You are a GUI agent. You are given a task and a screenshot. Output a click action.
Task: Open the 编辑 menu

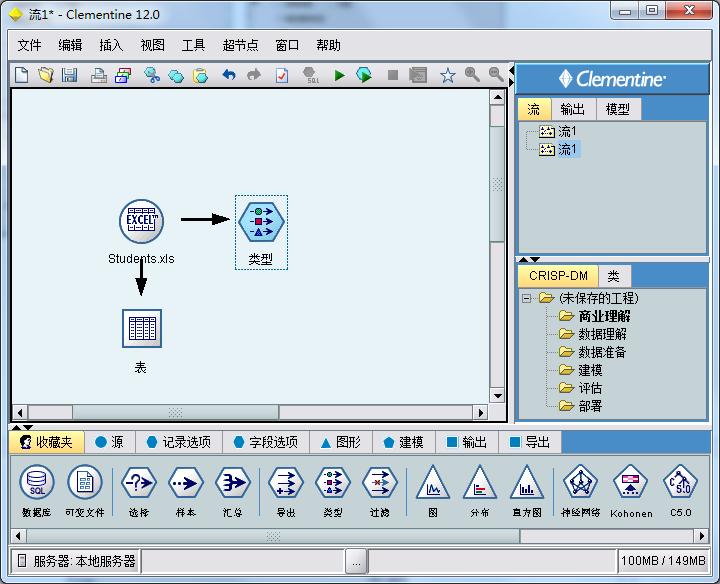pyautogui.click(x=70, y=45)
